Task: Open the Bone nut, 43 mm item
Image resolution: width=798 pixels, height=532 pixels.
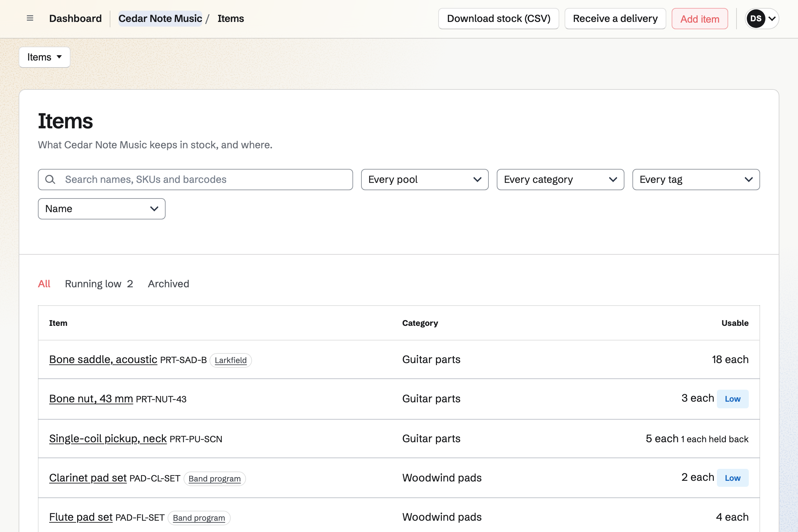Action: coord(91,399)
